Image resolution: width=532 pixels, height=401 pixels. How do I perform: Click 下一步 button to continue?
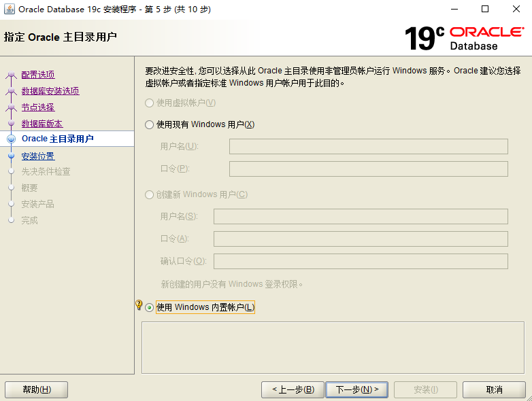pyautogui.click(x=356, y=389)
